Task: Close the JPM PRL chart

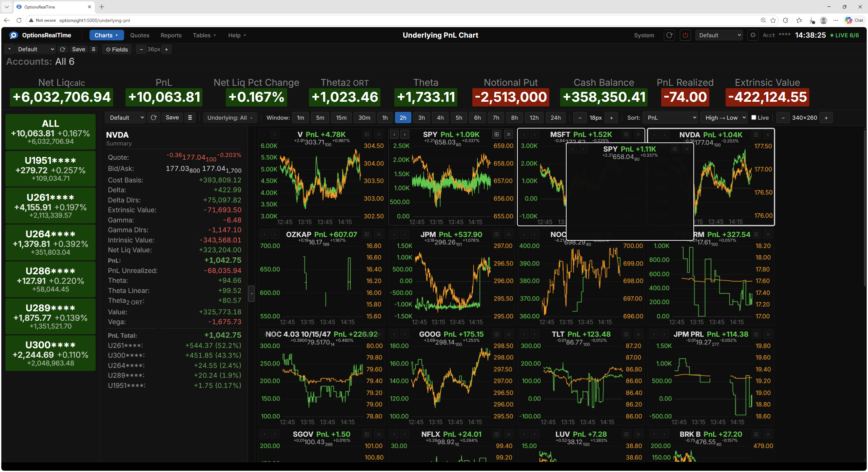Action: [768, 334]
